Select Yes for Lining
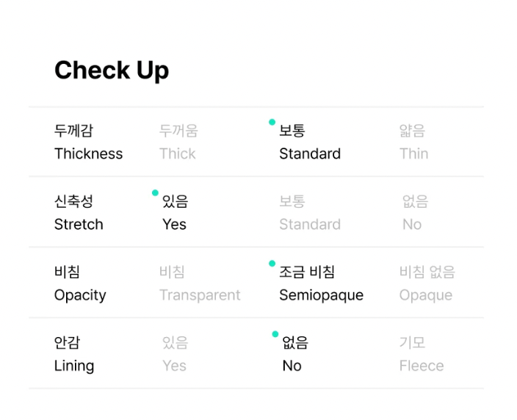Viewport: 517px width, 420px height. click(x=175, y=355)
